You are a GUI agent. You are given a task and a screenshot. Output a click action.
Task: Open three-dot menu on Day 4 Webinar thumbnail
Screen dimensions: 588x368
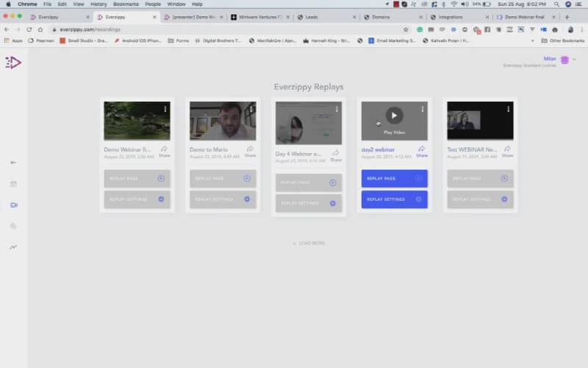tap(337, 109)
